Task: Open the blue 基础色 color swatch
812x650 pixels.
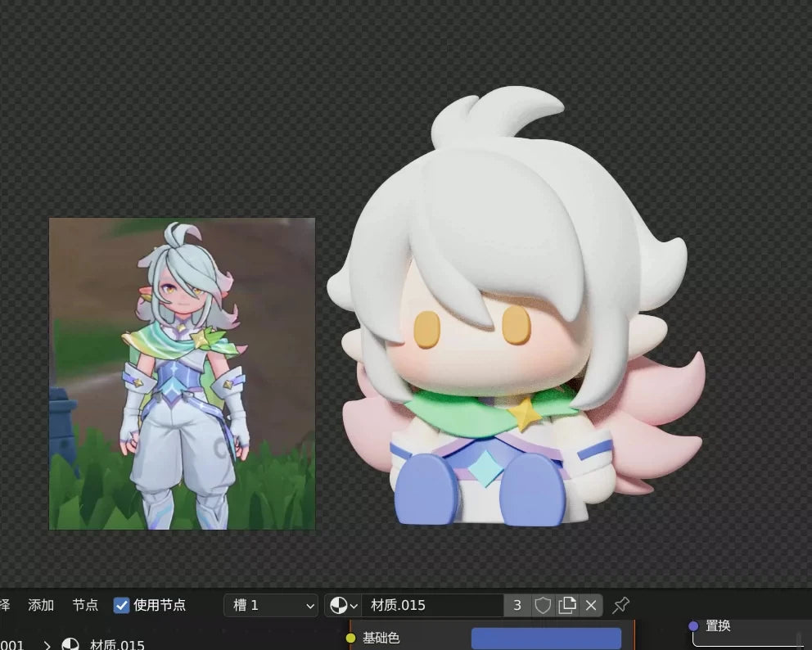Action: point(546,638)
